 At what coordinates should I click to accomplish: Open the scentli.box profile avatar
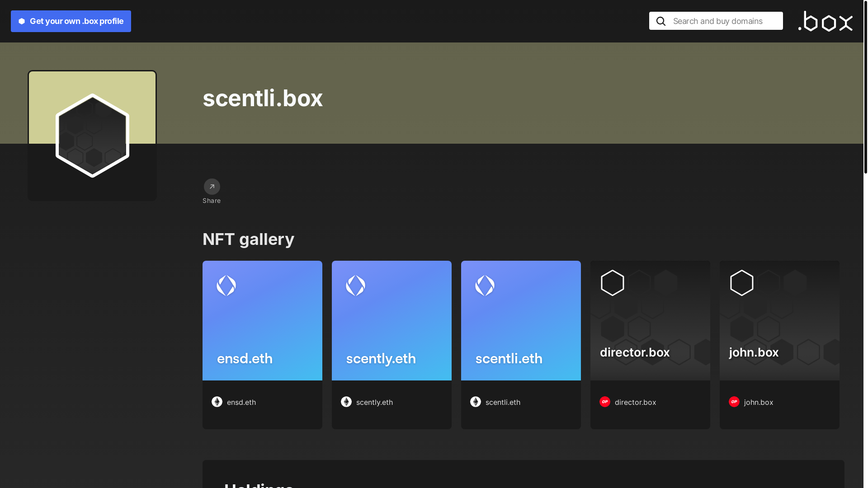[92, 136]
